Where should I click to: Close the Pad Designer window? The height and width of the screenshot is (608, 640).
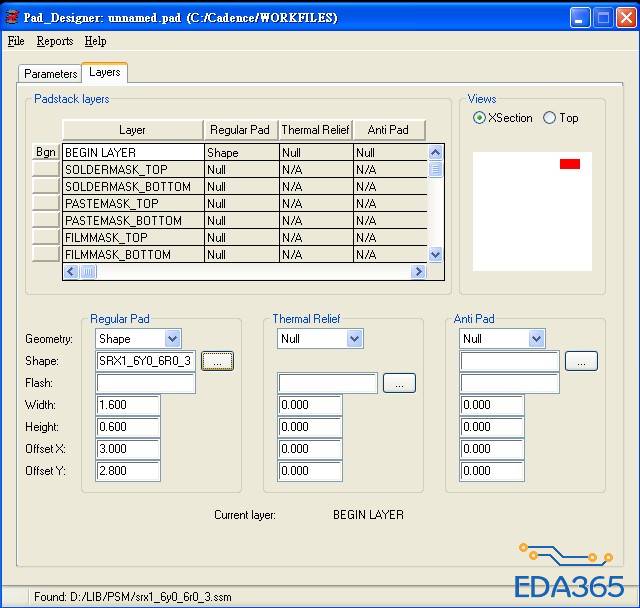pyautogui.click(x=627, y=18)
